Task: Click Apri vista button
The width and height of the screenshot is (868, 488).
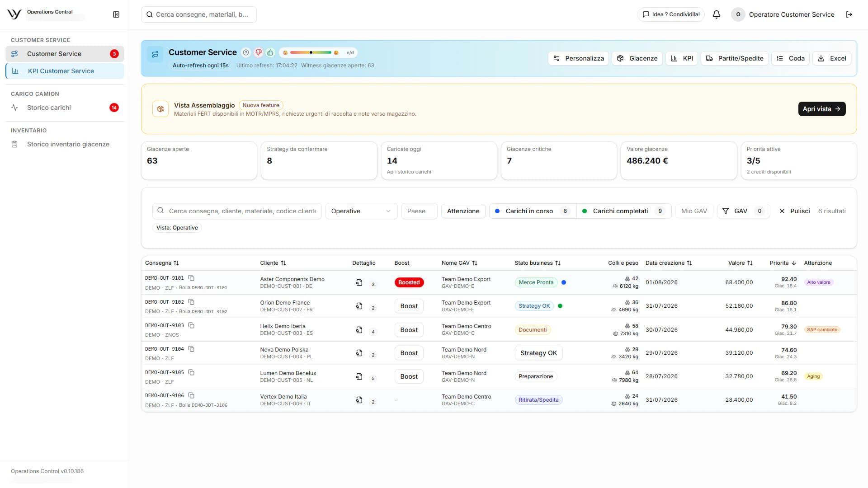Action: click(821, 109)
